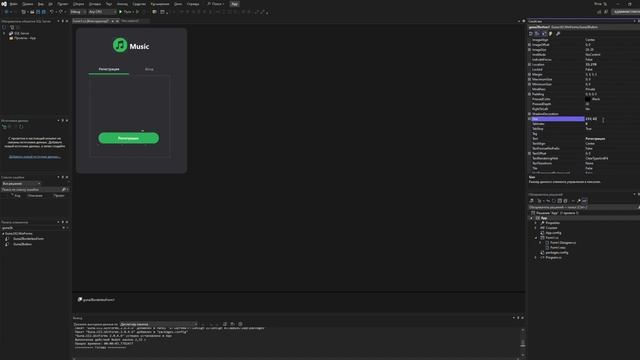Select the SQL Server tree item
The image size is (640, 360).
pyautogui.click(x=22, y=33)
